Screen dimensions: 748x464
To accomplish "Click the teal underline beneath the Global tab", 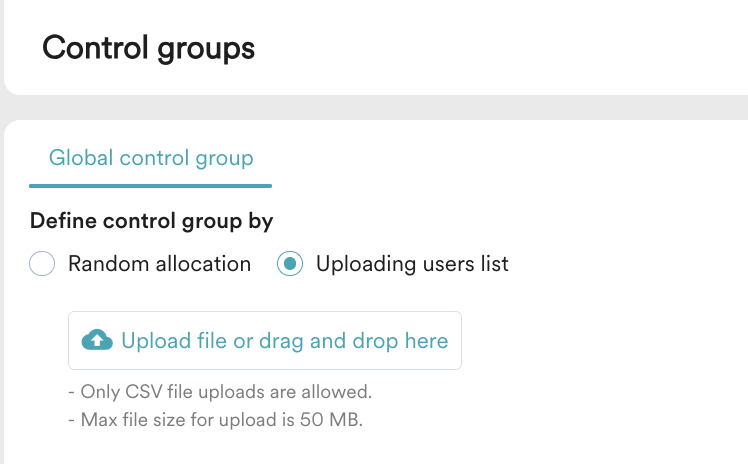I will pyautogui.click(x=151, y=185).
